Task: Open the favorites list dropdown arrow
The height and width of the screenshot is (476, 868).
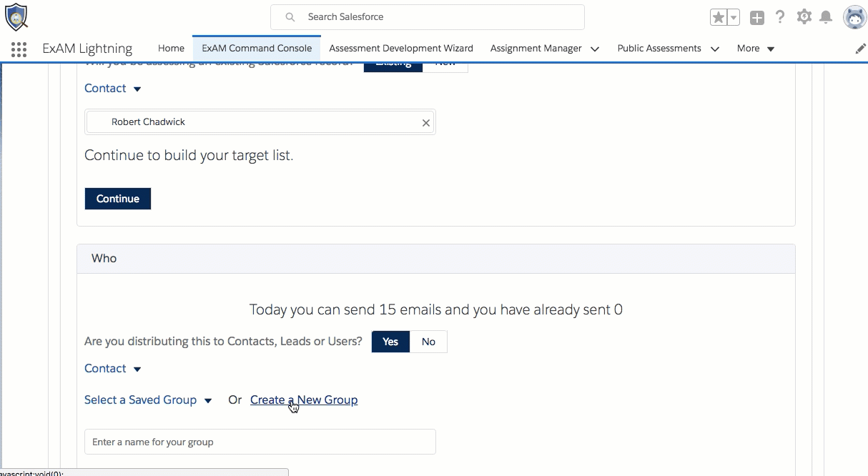Action: click(x=734, y=17)
